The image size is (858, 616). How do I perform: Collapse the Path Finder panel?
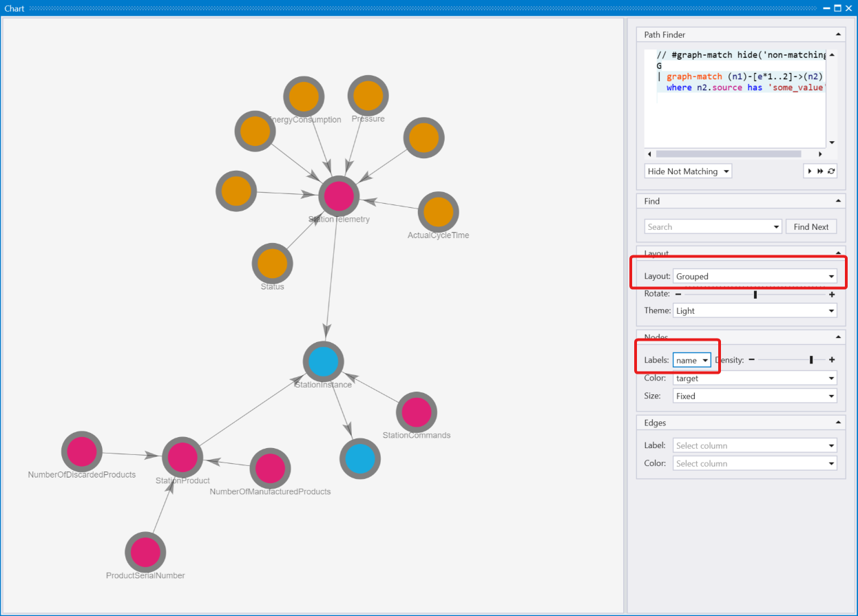838,34
